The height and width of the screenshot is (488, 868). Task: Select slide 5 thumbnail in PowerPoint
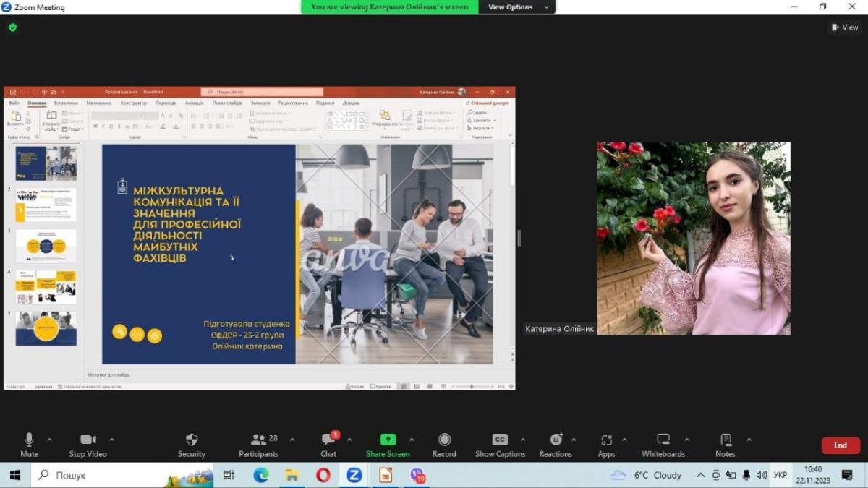point(46,328)
